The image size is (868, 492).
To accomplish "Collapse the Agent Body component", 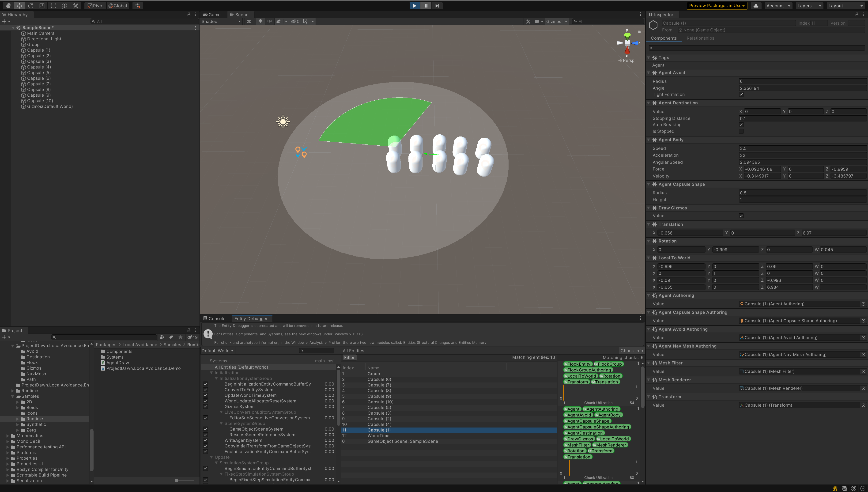I will pyautogui.click(x=649, y=140).
